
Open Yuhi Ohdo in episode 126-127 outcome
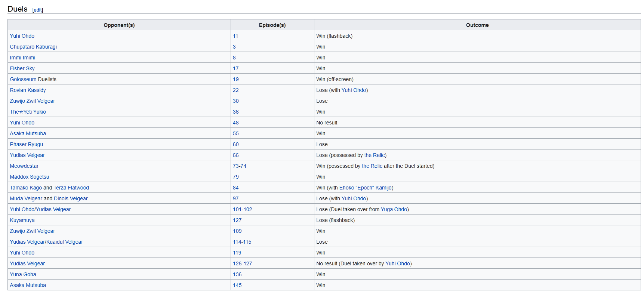click(398, 263)
